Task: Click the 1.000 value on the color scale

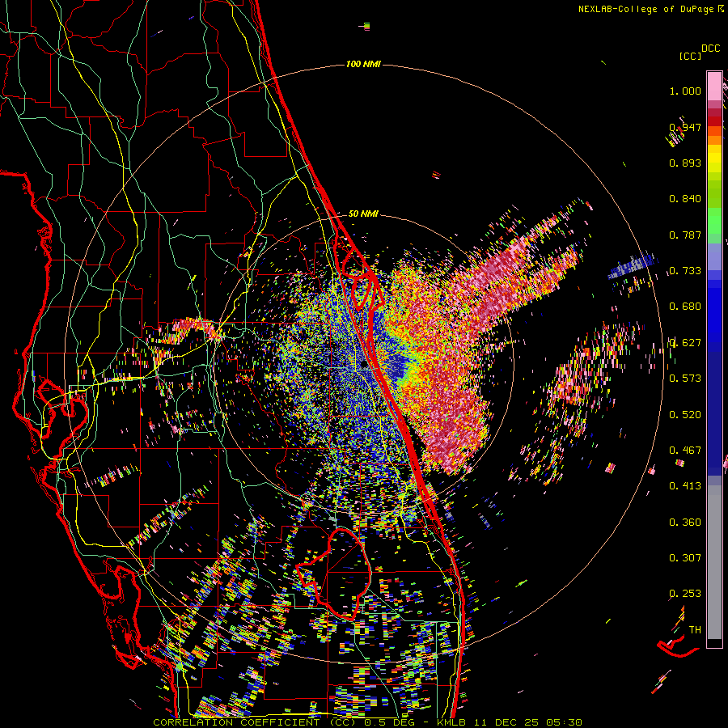Action: pos(685,91)
